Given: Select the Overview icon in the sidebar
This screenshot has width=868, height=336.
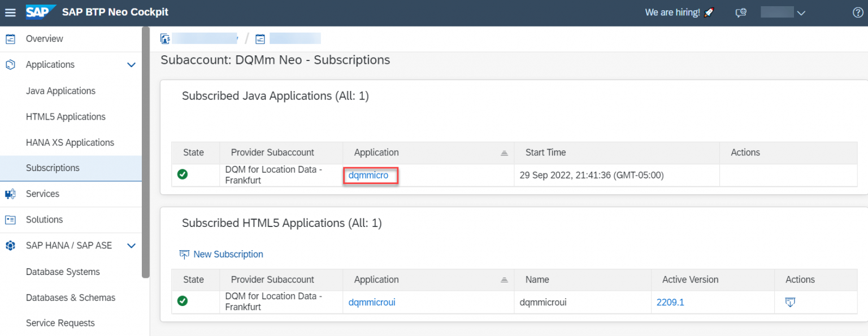Looking at the screenshot, I should pos(9,38).
